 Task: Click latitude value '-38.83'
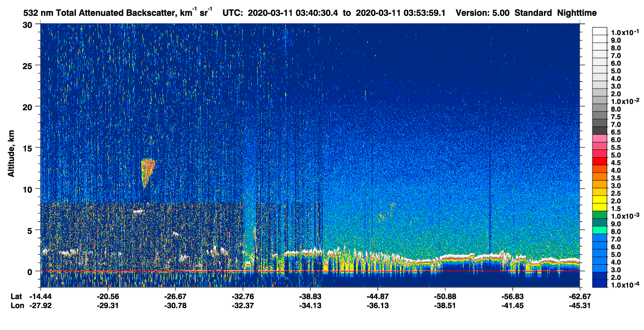point(310,296)
